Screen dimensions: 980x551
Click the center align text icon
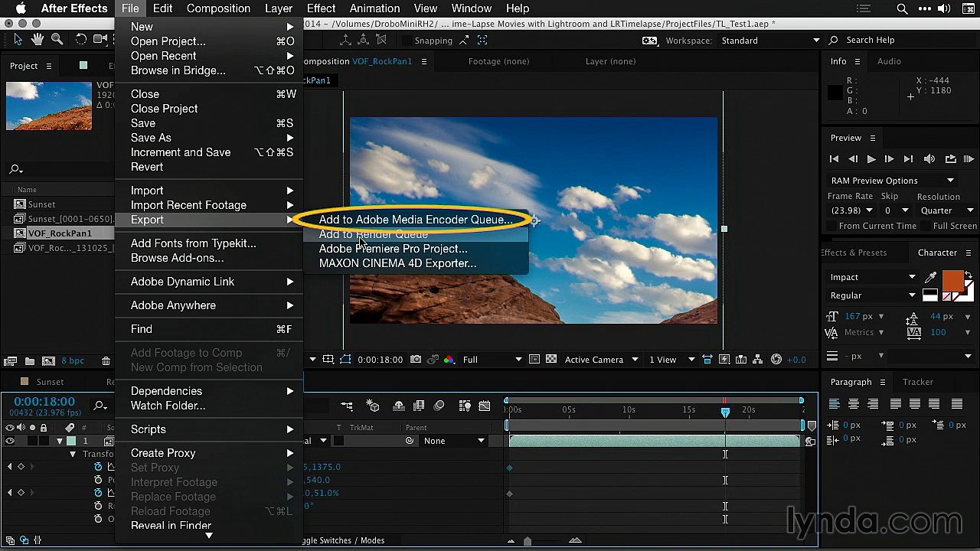point(854,404)
